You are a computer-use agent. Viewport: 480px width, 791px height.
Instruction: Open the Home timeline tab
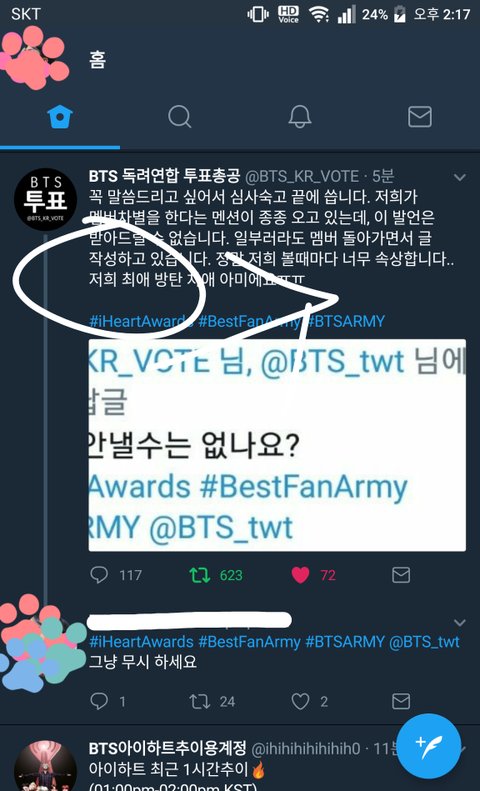[60, 117]
